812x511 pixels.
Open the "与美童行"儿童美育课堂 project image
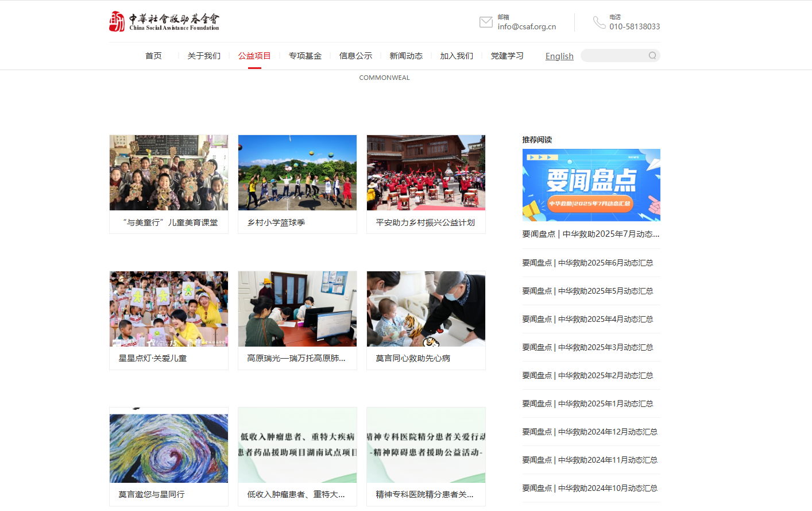pos(169,172)
